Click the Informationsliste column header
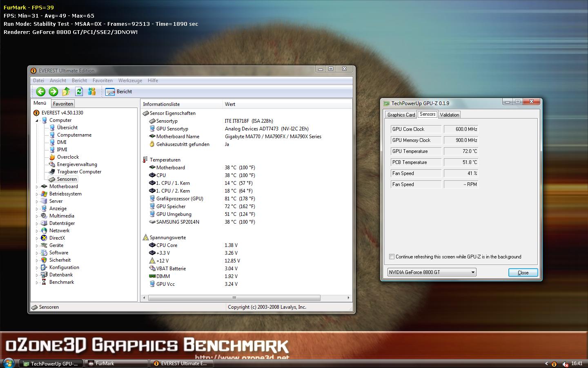 point(182,104)
